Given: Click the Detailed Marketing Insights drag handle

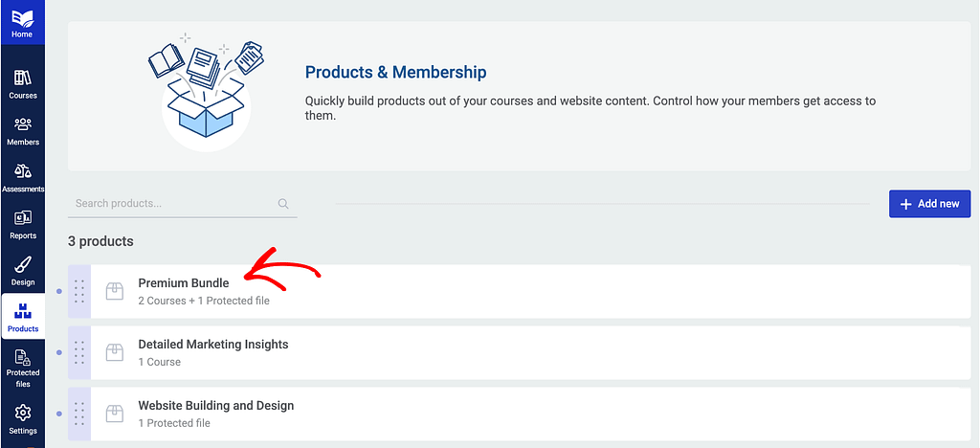Looking at the screenshot, I should pos(79,352).
